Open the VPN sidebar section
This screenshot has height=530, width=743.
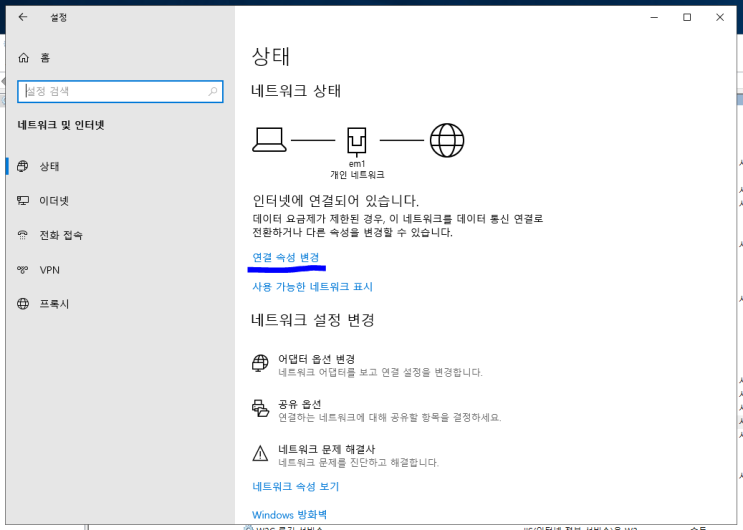point(120,270)
